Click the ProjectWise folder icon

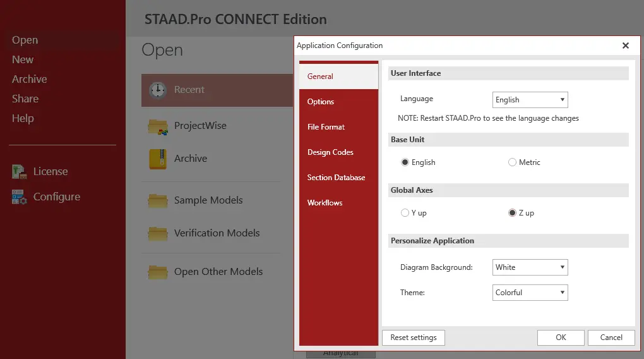click(x=158, y=126)
